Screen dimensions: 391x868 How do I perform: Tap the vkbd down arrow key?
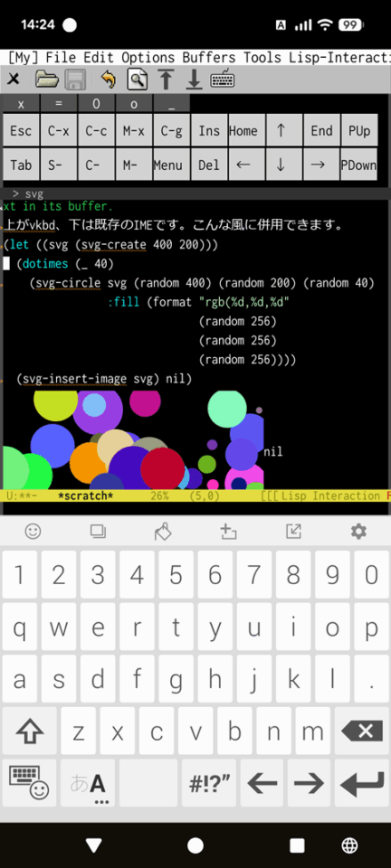click(x=284, y=165)
